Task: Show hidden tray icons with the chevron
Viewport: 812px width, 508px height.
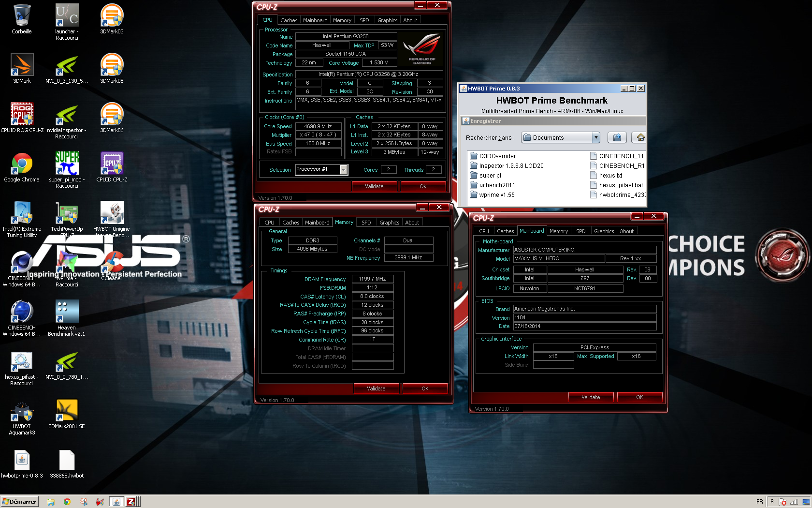Action: point(772,501)
